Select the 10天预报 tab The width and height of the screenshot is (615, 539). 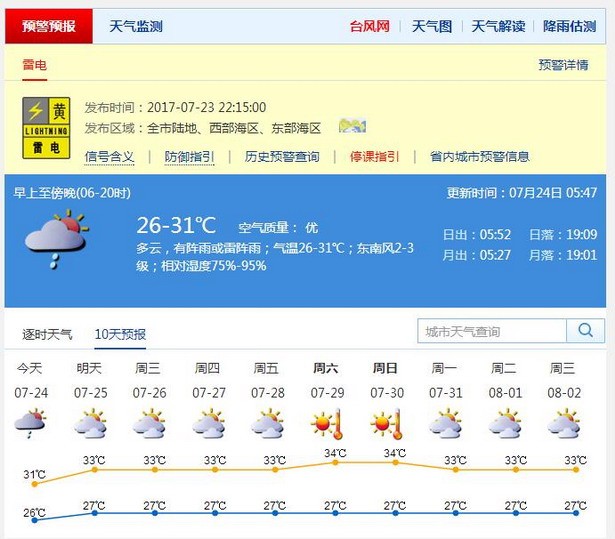point(120,334)
